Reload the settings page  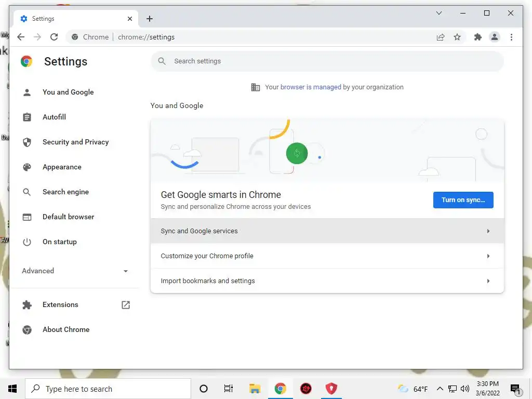click(x=54, y=37)
